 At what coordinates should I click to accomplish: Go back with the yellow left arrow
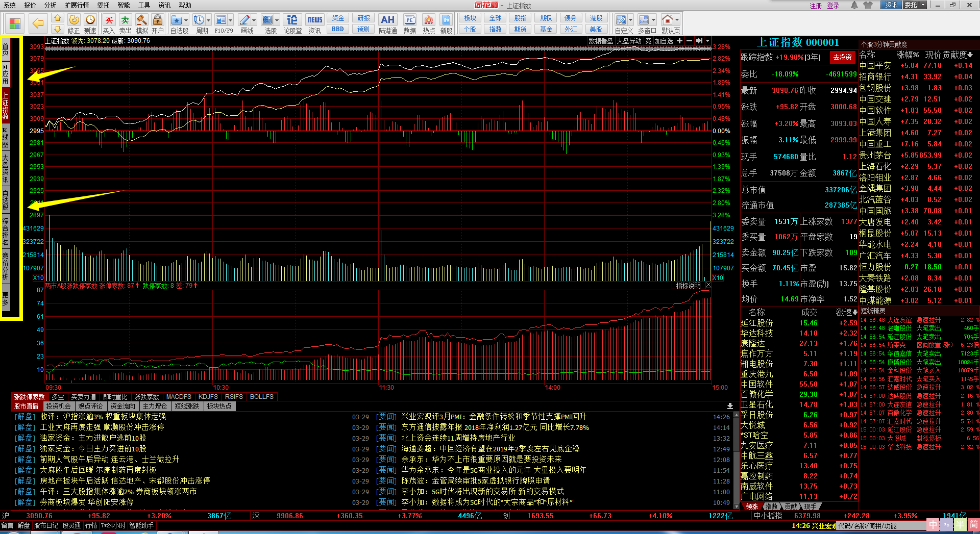pos(38,23)
